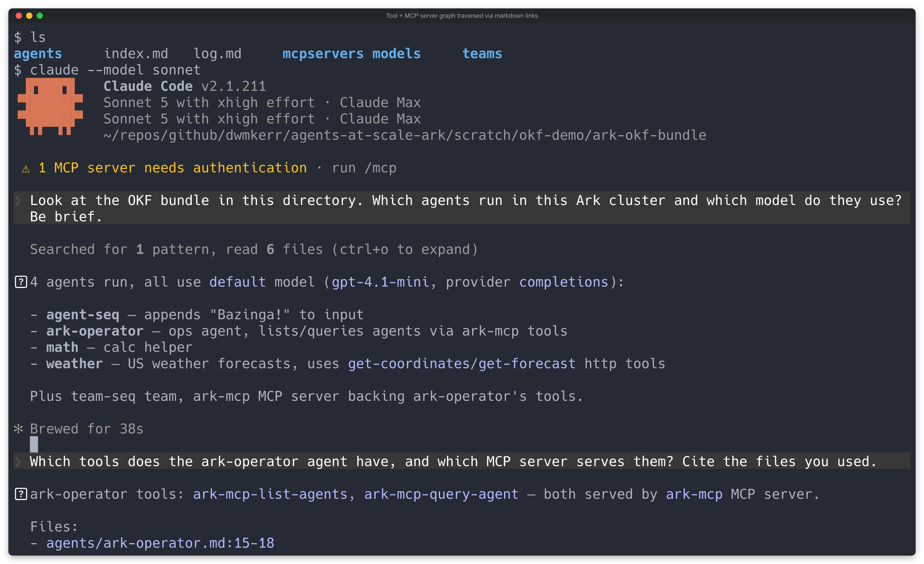
Task: Click the bold 'math' list entry
Action: point(62,347)
